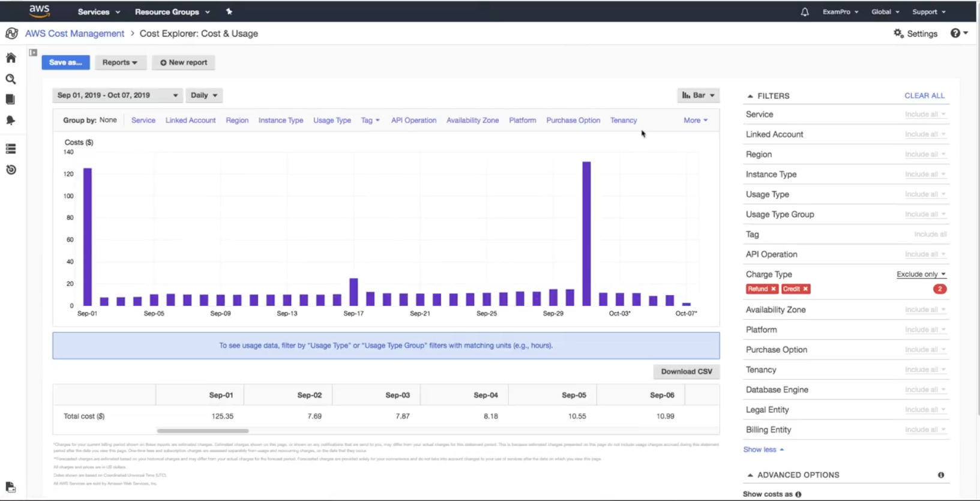
Task: Click bottom sidebar document icon
Action: (10, 487)
